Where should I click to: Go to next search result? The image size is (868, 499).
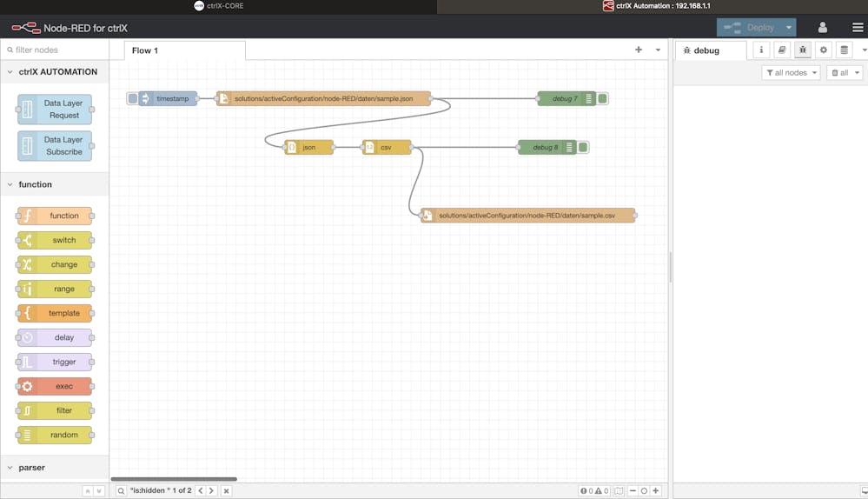pos(211,490)
